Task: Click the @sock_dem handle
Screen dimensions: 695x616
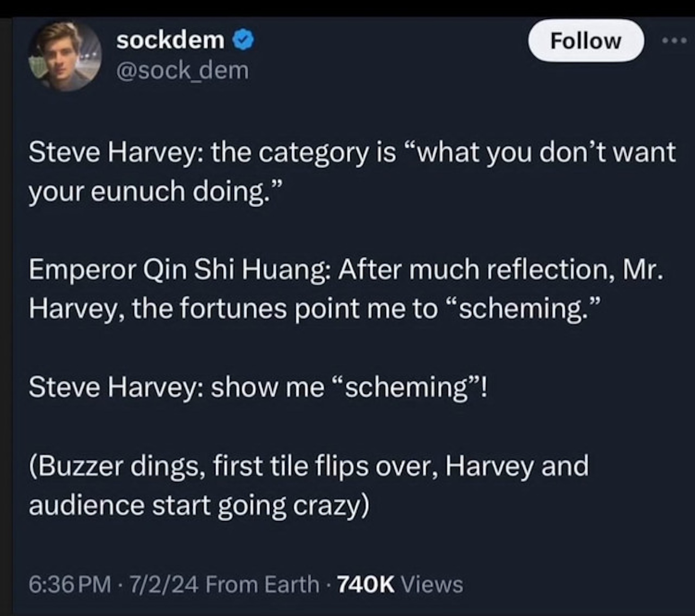Action: [182, 71]
